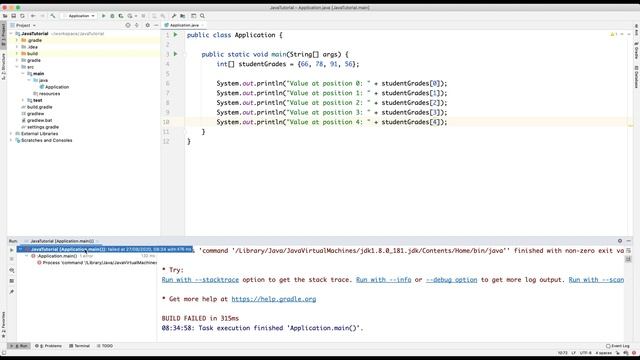Screen dimensions: 640x360
Task: Toggle the Database side tab on right
Action: pyautogui.click(x=636, y=77)
